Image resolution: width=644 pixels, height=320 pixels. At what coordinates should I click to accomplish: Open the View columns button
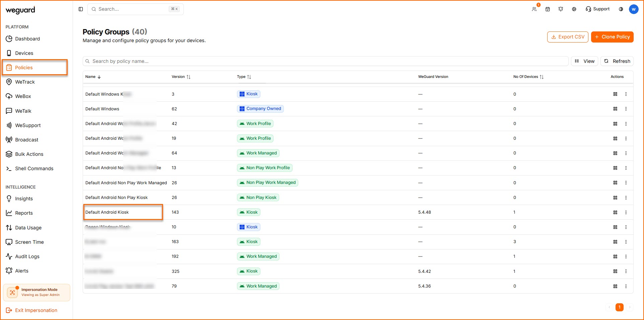[584, 61]
